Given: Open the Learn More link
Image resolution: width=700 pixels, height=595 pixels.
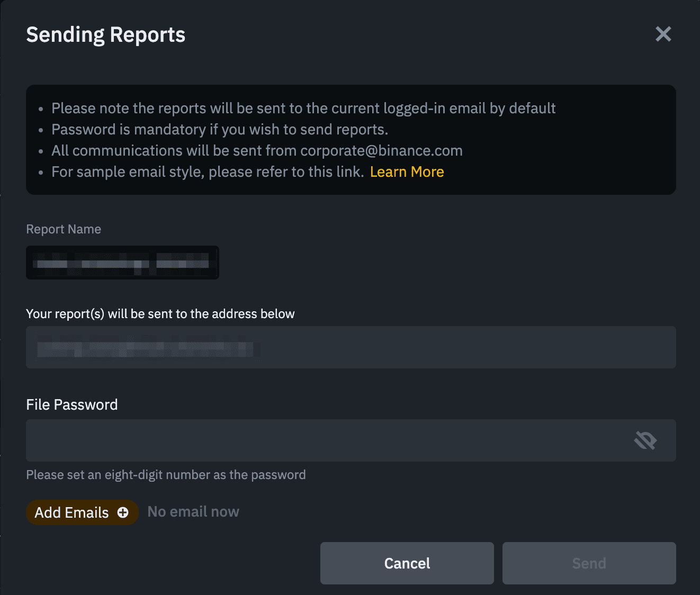Looking at the screenshot, I should [x=407, y=172].
